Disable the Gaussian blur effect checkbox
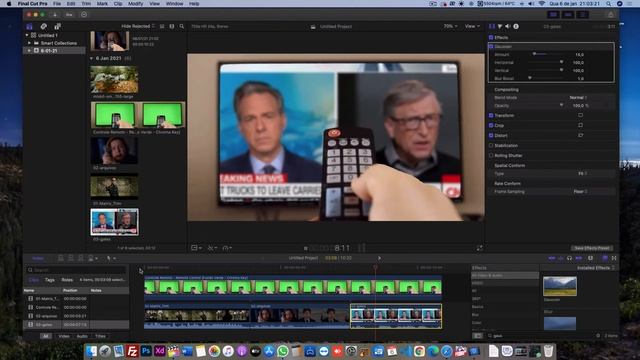This screenshot has height=360, width=640. (491, 47)
